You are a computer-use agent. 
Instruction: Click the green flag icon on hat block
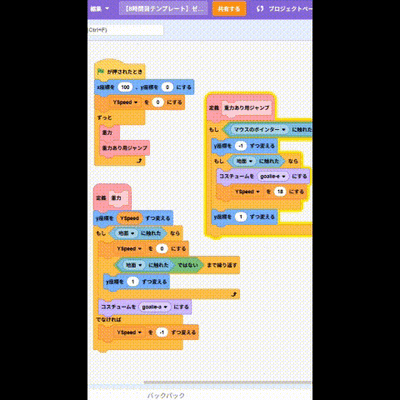coord(100,71)
